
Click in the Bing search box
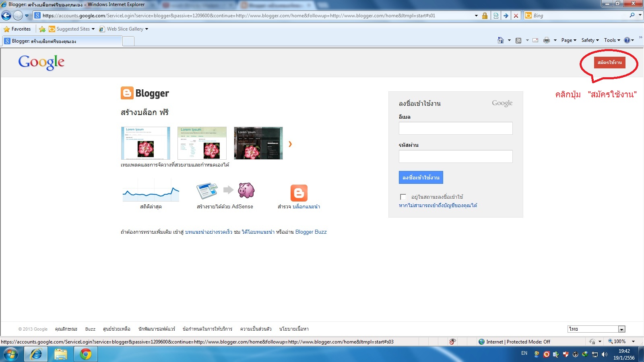click(580, 16)
